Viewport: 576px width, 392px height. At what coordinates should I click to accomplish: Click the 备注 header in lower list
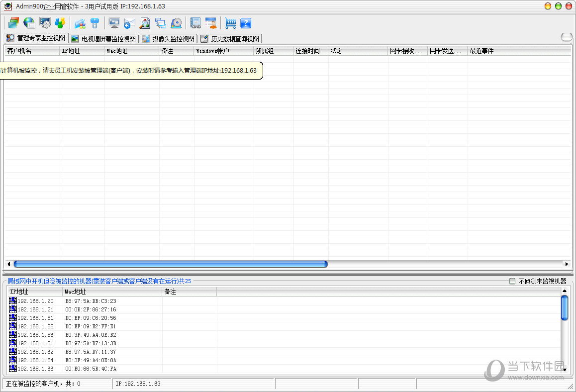(189, 292)
